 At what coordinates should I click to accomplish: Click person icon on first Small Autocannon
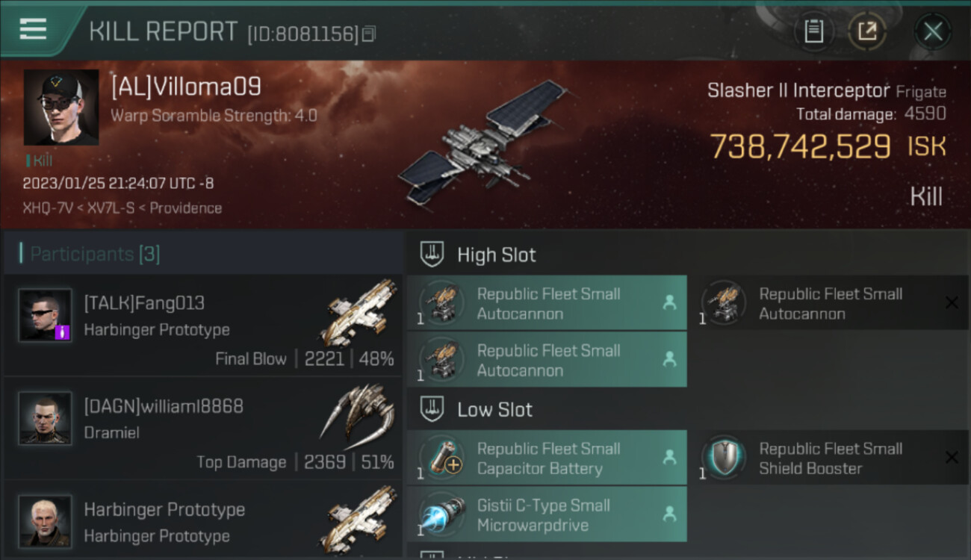(x=669, y=302)
